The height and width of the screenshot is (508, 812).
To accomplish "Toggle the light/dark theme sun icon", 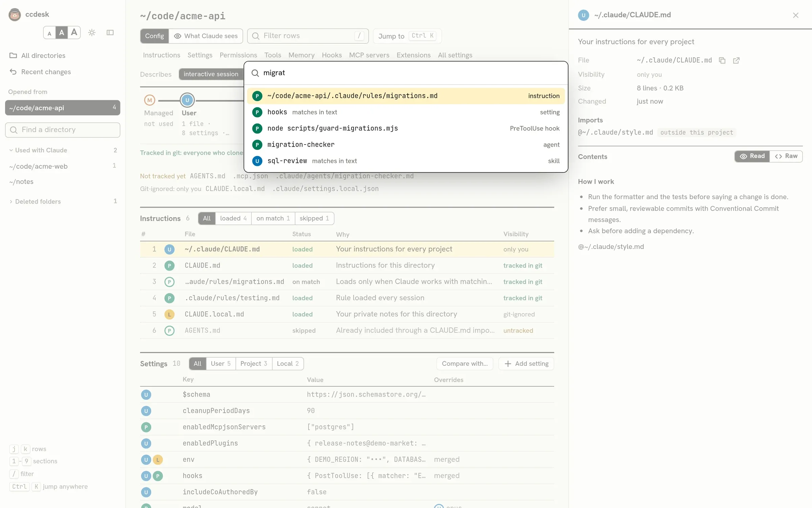I will coord(92,33).
